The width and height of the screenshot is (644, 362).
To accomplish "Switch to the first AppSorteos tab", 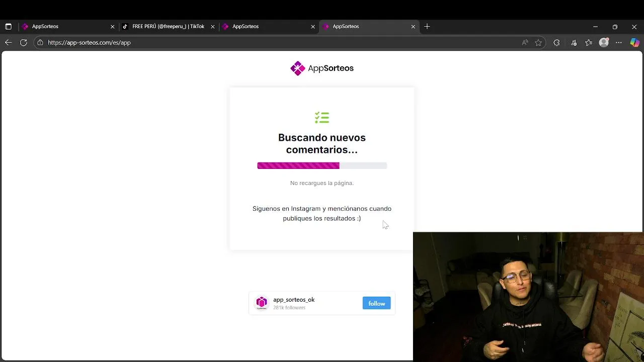I will (68, 27).
